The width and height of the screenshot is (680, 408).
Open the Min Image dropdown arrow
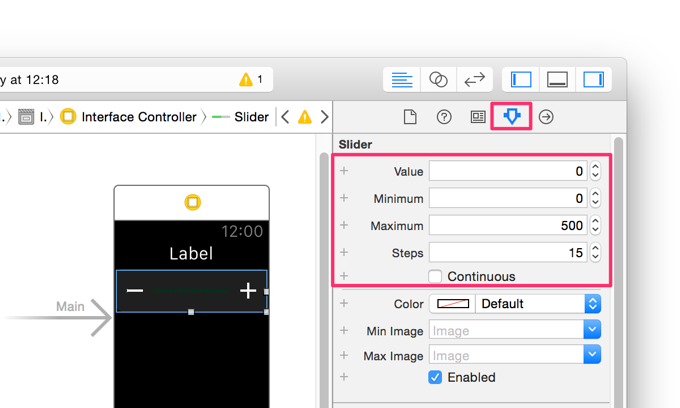coord(592,330)
